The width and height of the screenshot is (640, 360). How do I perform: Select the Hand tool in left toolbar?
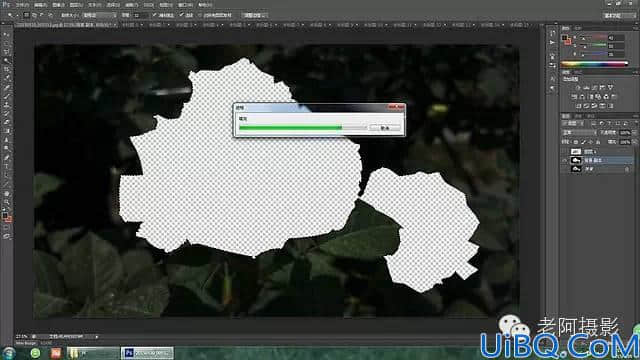click(x=6, y=193)
